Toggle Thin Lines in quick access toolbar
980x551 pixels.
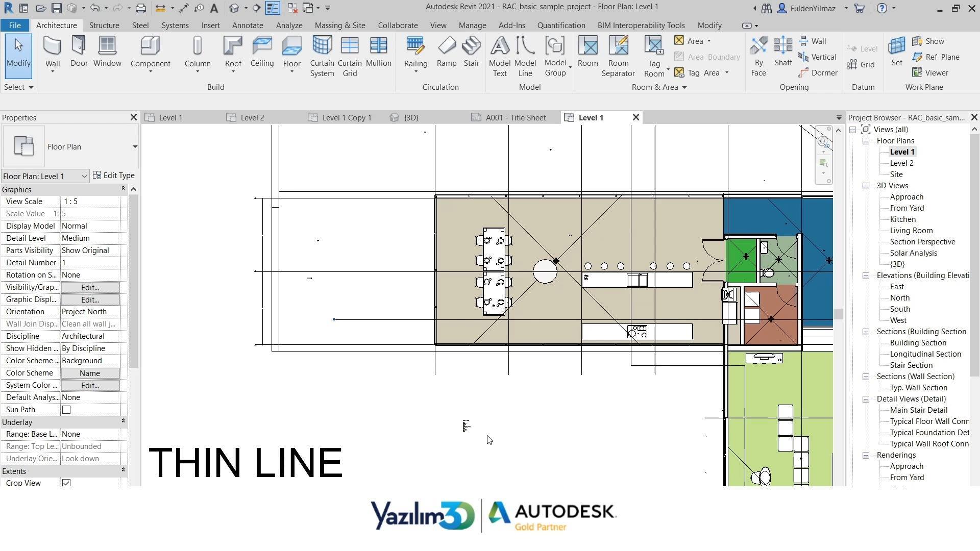273,8
